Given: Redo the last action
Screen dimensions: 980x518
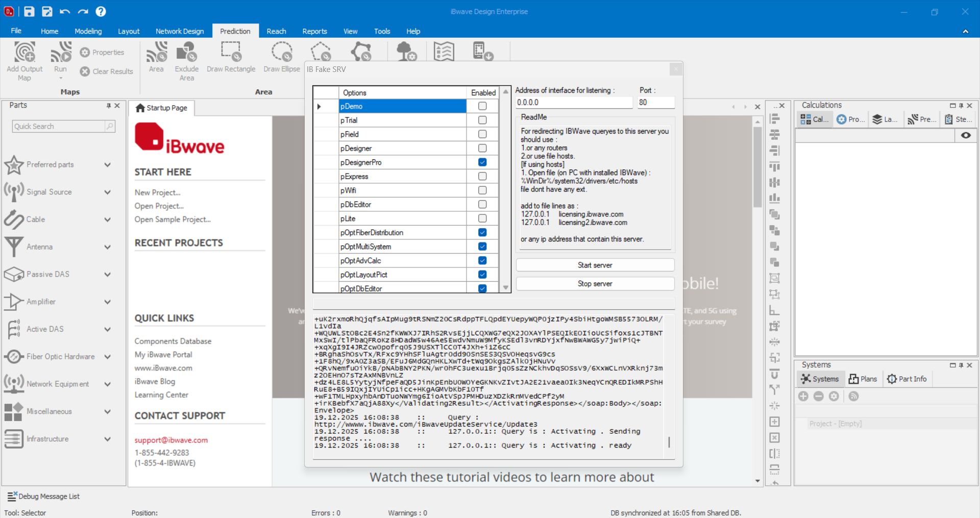Looking at the screenshot, I should tap(83, 11).
